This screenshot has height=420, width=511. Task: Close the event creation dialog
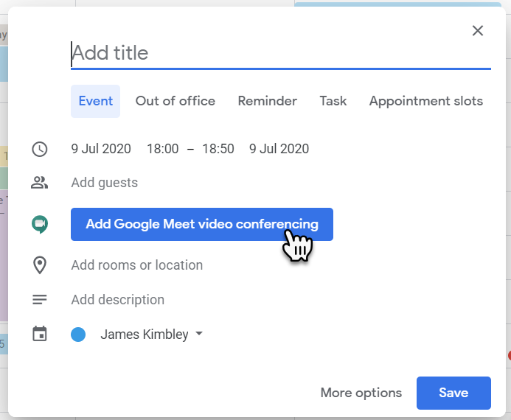pos(477,31)
